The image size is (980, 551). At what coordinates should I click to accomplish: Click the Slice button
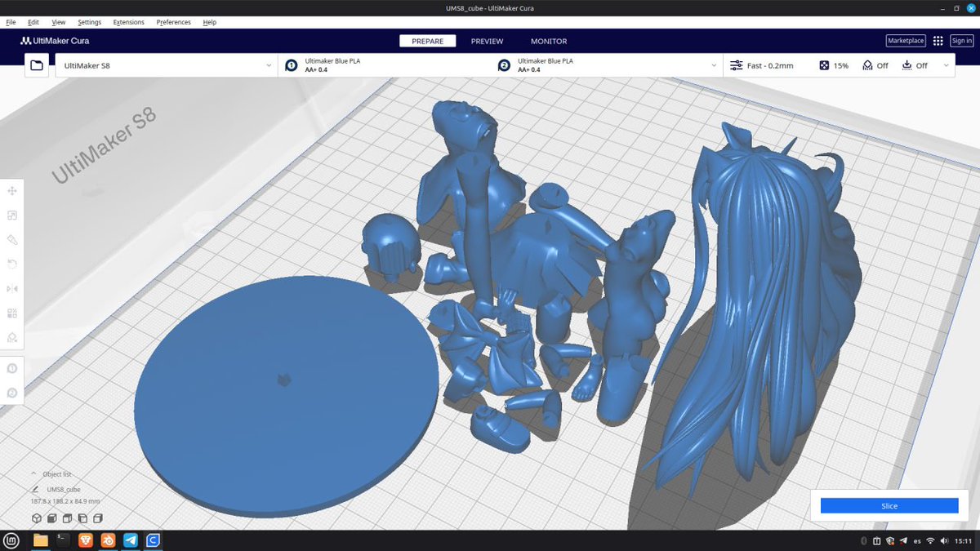(x=889, y=506)
